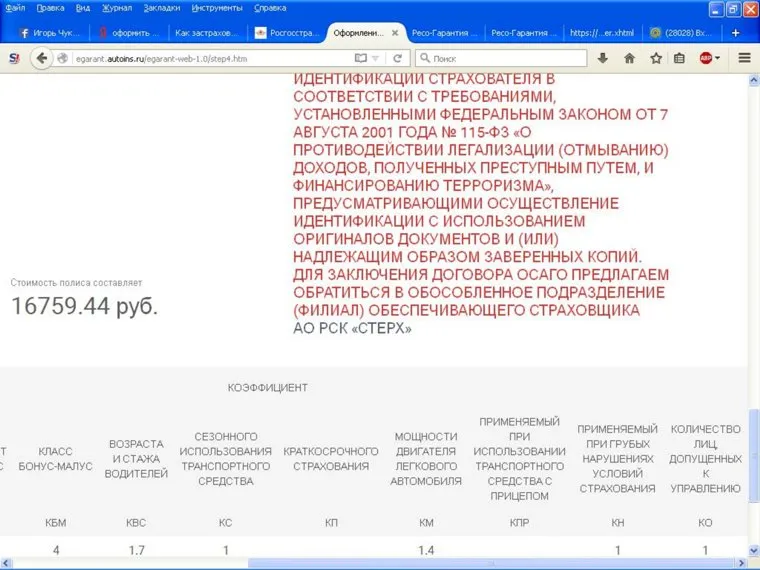Show bookmarks list icon
This screenshot has width=760, height=570.
pyautogui.click(x=679, y=58)
